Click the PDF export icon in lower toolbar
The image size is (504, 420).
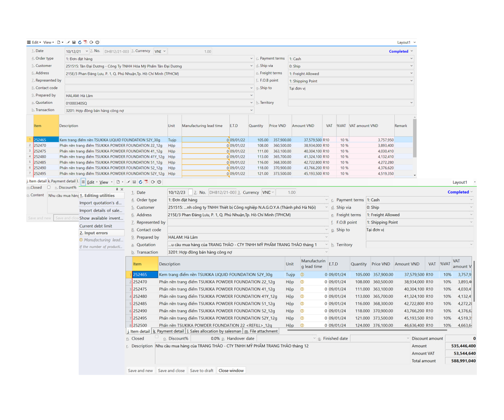click(146, 182)
